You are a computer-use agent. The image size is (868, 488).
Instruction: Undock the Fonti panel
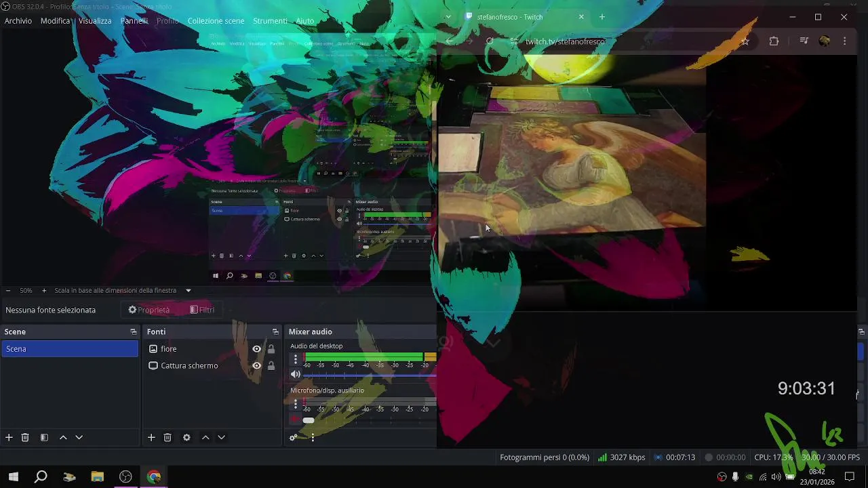point(275,332)
